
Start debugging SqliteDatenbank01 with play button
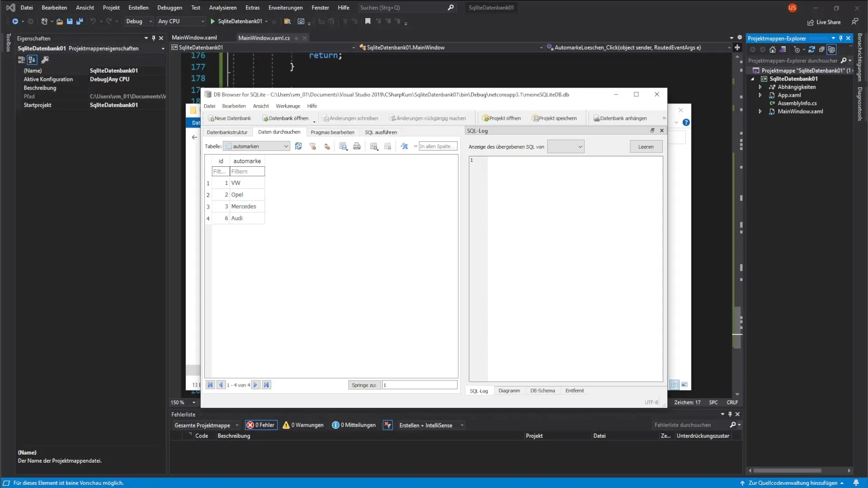(212, 21)
